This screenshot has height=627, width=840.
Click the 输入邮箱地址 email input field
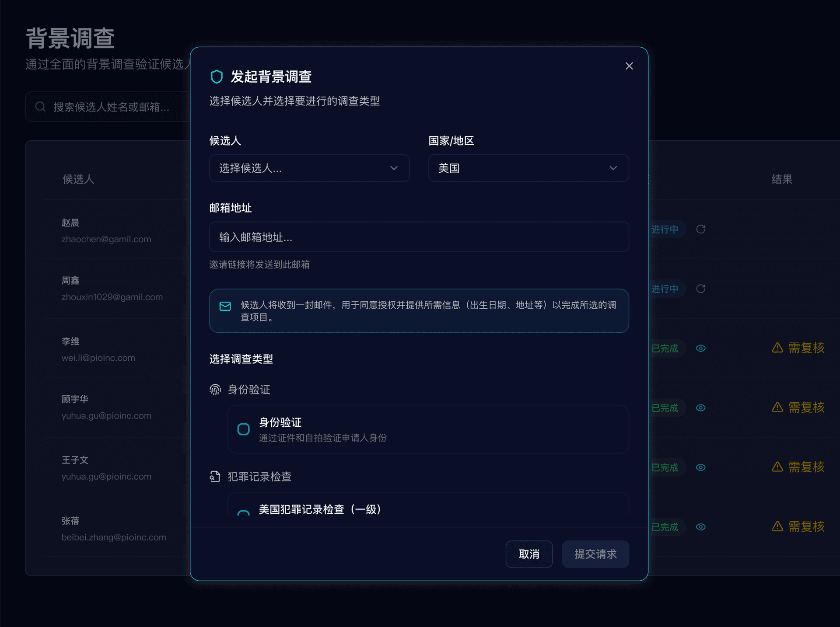coord(419,237)
